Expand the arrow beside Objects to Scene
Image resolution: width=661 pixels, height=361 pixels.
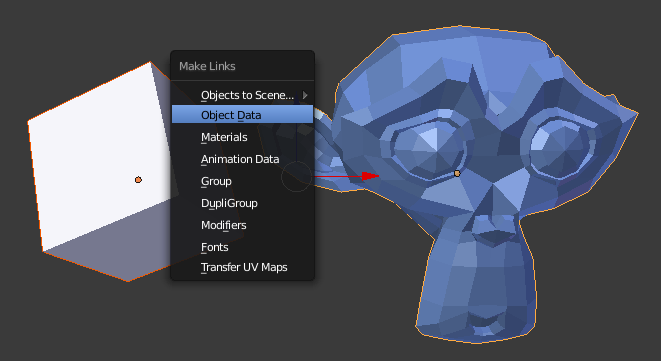click(305, 95)
